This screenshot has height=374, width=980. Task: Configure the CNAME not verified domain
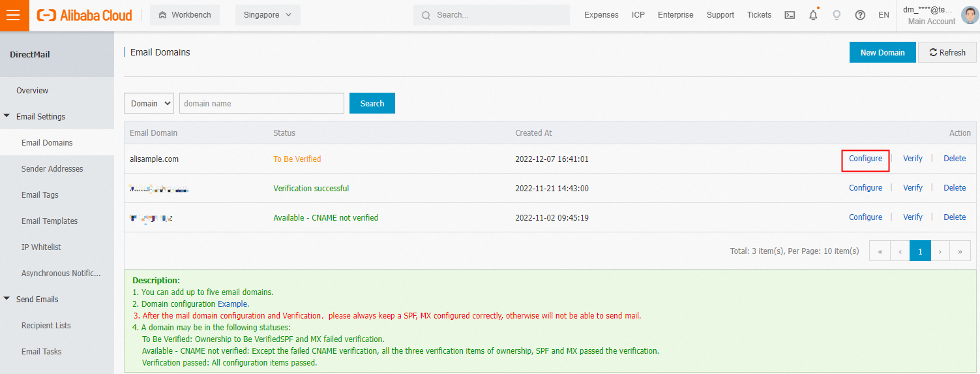coord(865,217)
